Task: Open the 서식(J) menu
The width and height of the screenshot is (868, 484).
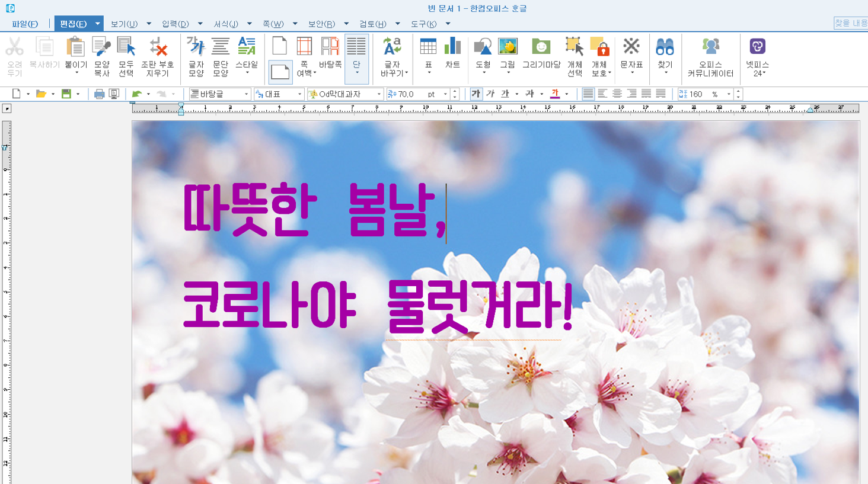Action: click(x=226, y=24)
